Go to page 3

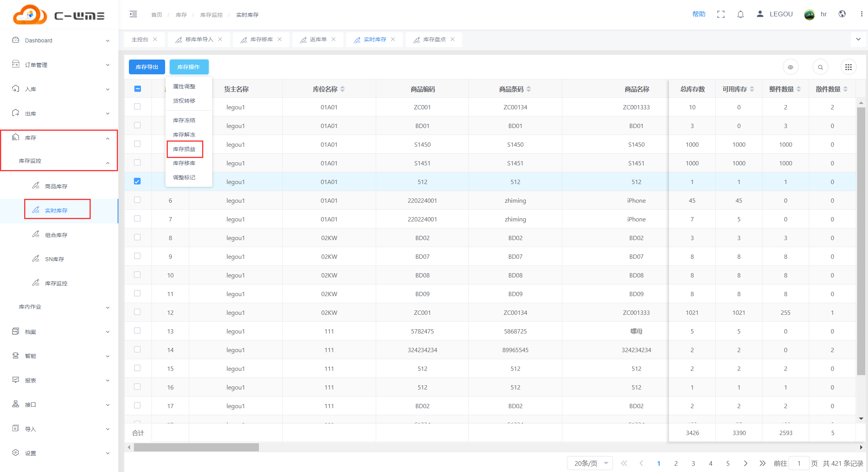click(x=693, y=463)
